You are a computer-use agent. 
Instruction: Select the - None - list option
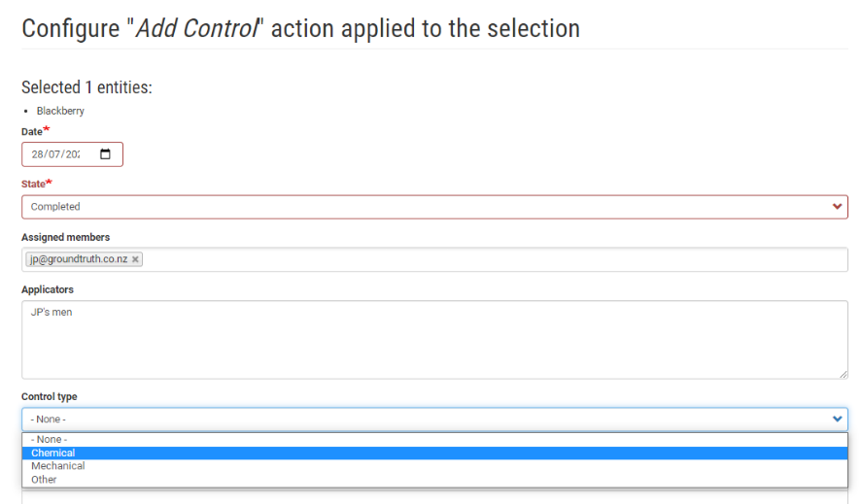click(x=434, y=440)
